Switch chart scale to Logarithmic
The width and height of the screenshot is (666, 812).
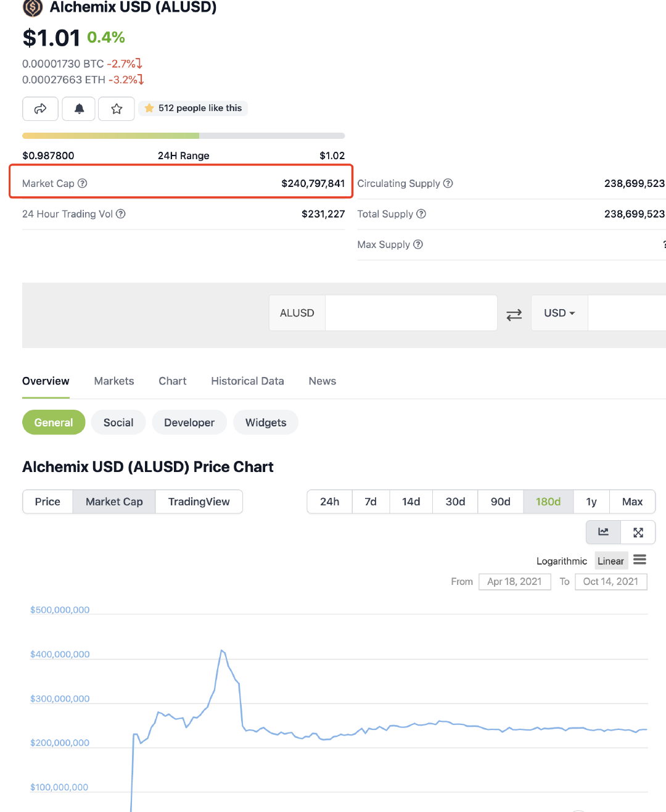561,561
